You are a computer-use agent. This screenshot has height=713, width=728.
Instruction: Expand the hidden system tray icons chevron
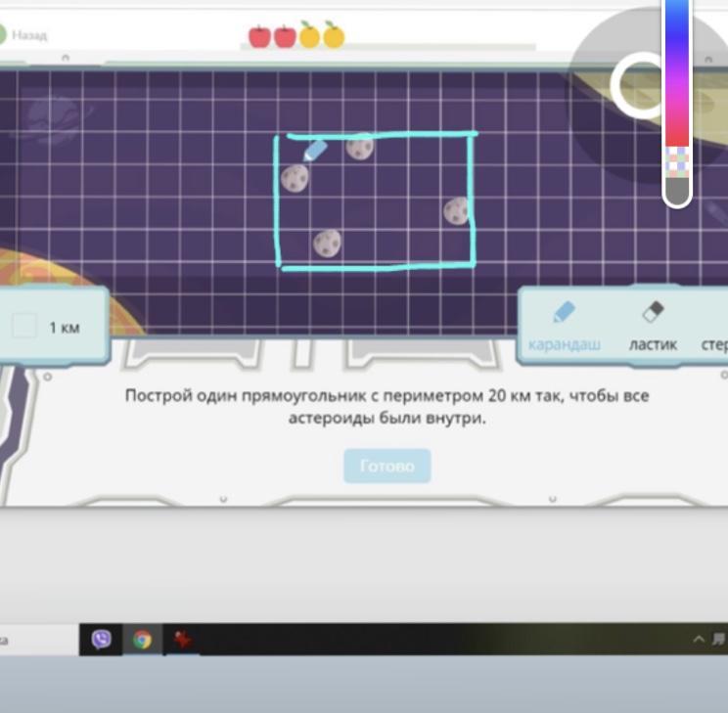point(699,640)
